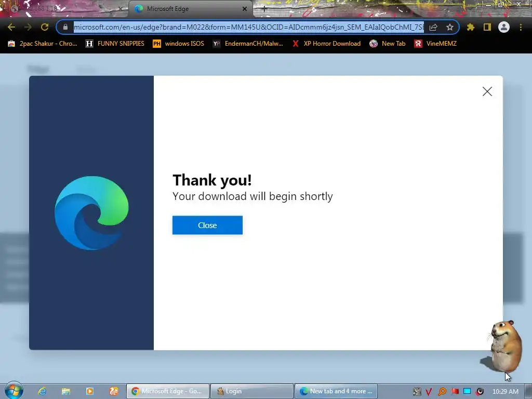532x399 pixels.
Task: Open the New Tab bookmark
Action: pos(388,44)
